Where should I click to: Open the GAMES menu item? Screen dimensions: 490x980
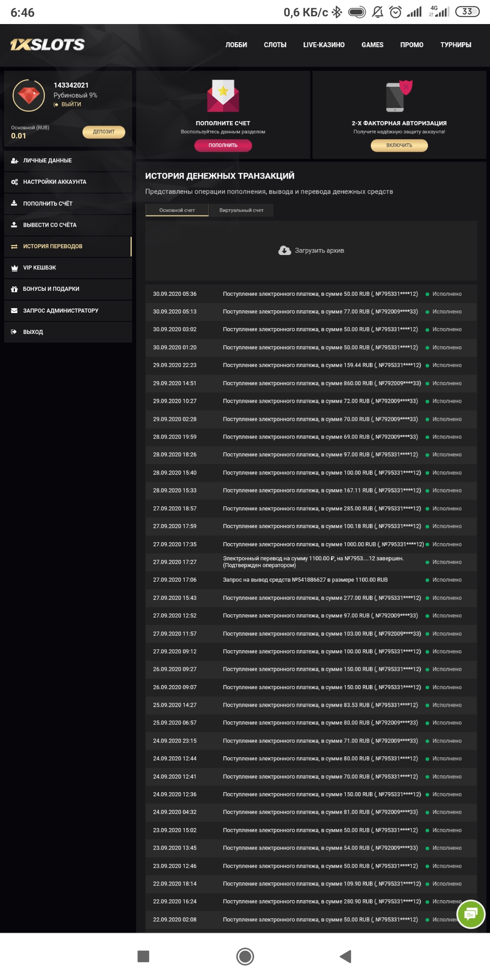(x=372, y=45)
